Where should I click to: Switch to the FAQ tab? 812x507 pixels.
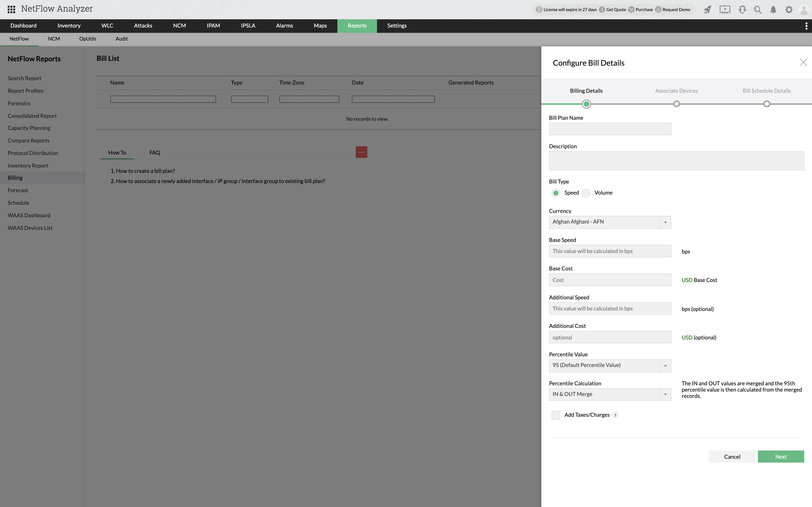pyautogui.click(x=154, y=153)
